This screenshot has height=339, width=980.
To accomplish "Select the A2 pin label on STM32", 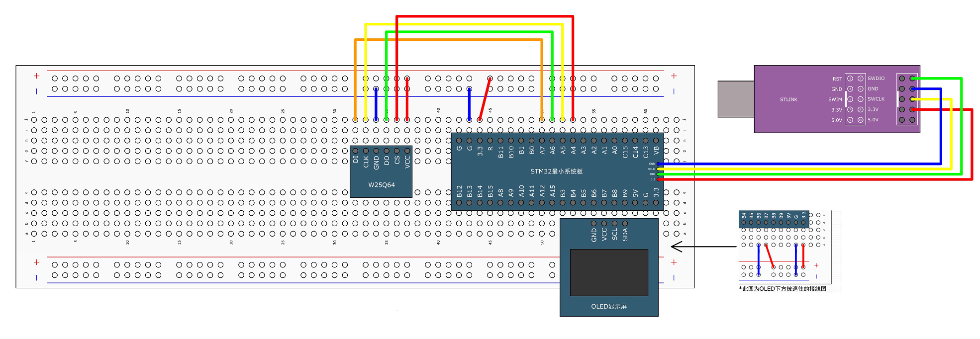I will click(594, 150).
